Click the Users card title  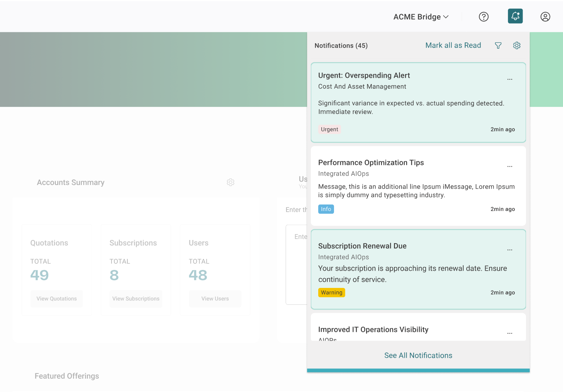[x=198, y=243]
